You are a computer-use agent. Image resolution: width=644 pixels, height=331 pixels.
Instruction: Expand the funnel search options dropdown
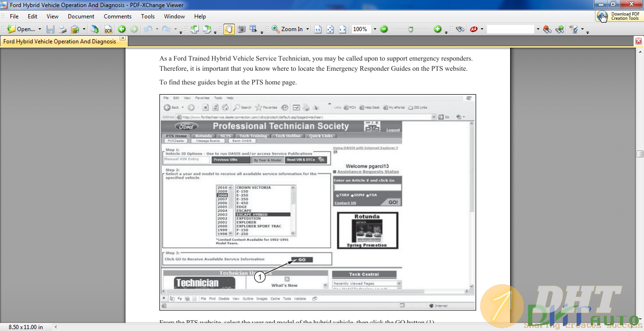click(582, 29)
